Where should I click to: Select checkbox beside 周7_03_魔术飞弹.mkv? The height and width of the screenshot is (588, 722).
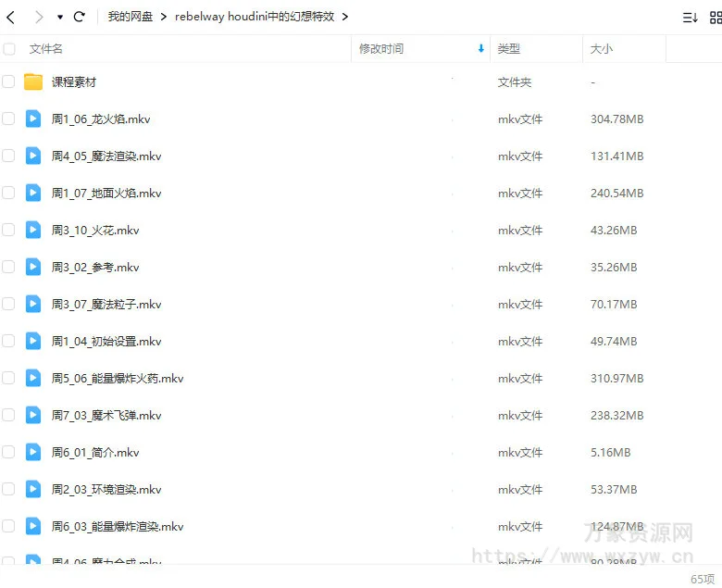[8, 415]
